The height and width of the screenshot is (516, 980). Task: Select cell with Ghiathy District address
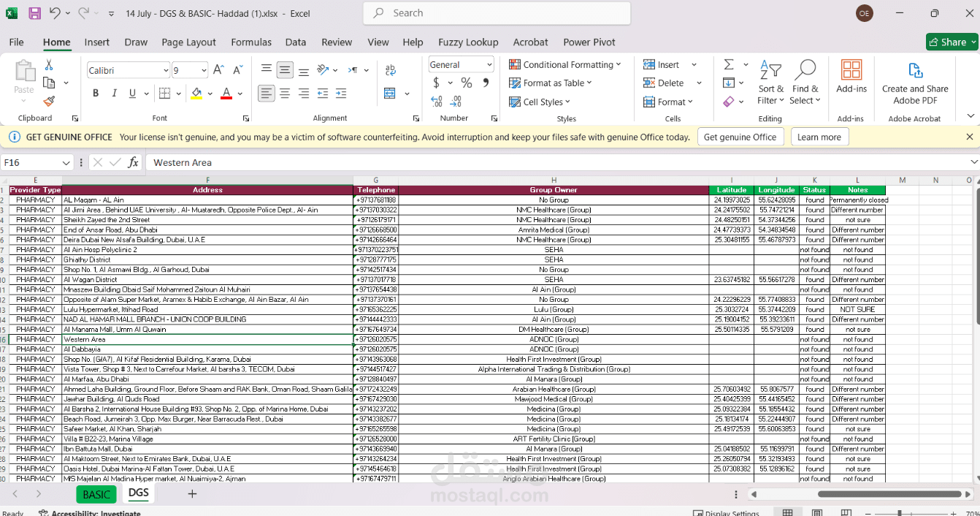(x=207, y=259)
